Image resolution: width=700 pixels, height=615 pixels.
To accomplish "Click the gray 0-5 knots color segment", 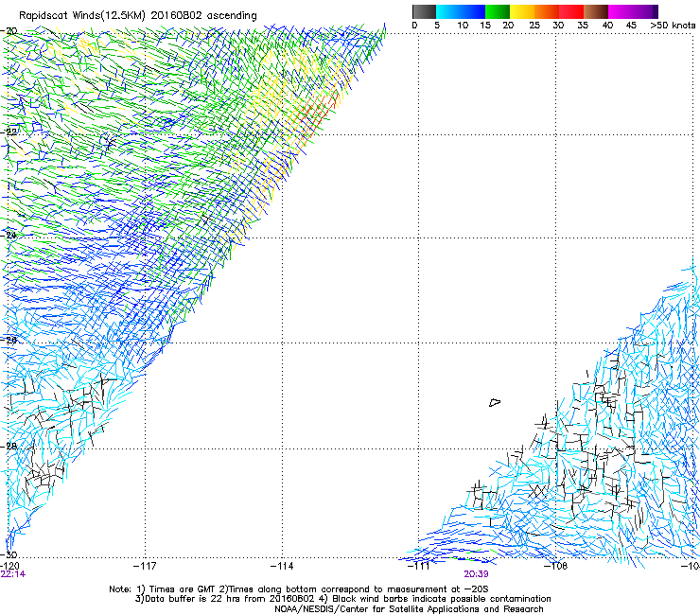I will point(424,11).
